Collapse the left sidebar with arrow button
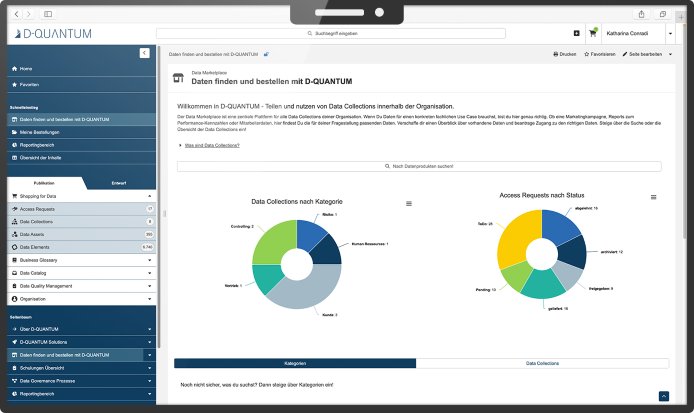 click(145, 51)
